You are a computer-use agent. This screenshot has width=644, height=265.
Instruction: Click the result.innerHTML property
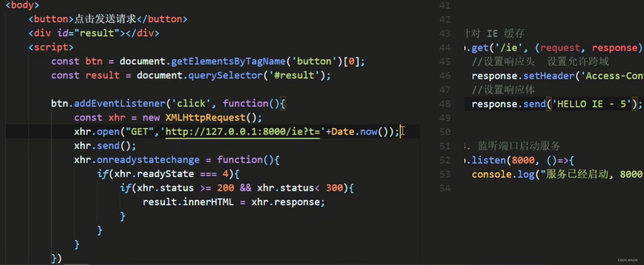tap(188, 202)
